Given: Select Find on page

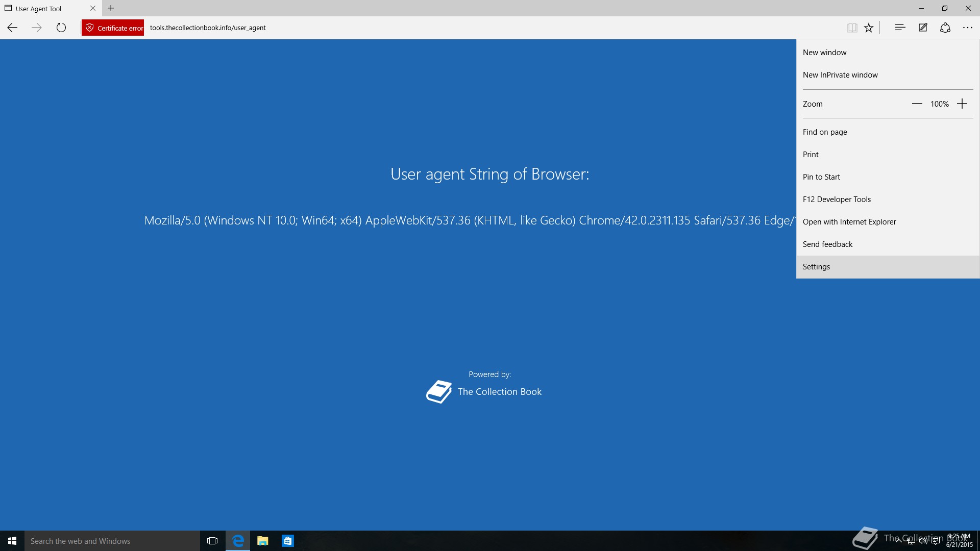Looking at the screenshot, I should point(888,132).
